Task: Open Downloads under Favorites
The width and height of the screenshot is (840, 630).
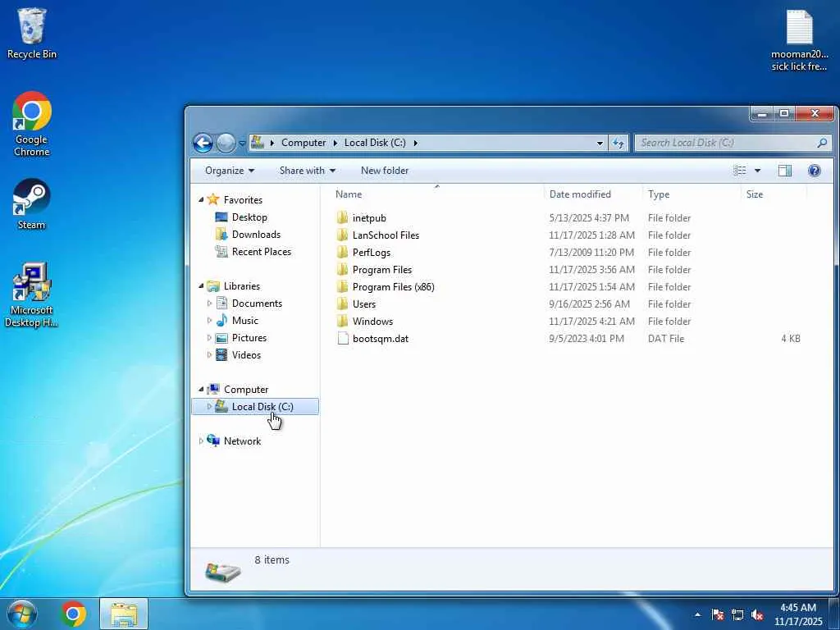Action: [256, 234]
